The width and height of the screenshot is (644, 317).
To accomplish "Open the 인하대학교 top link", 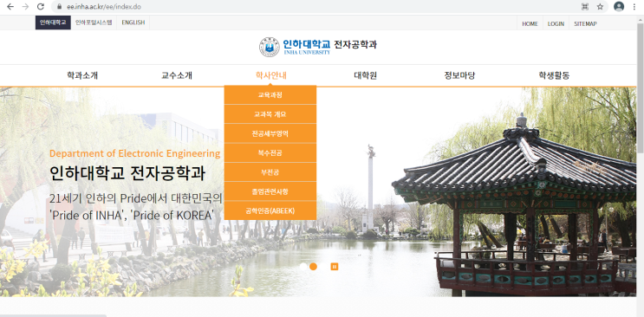I will coord(53,23).
